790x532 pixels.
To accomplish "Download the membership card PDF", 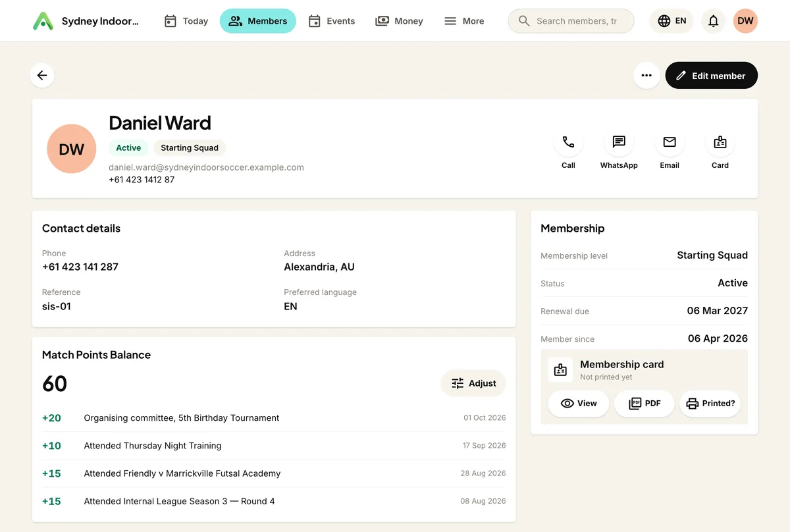I will pyautogui.click(x=645, y=404).
